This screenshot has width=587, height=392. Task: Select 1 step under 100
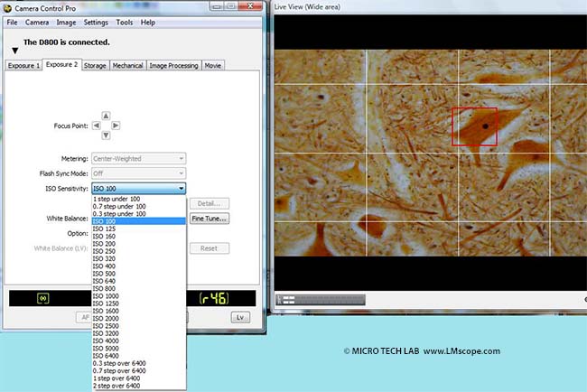point(139,199)
